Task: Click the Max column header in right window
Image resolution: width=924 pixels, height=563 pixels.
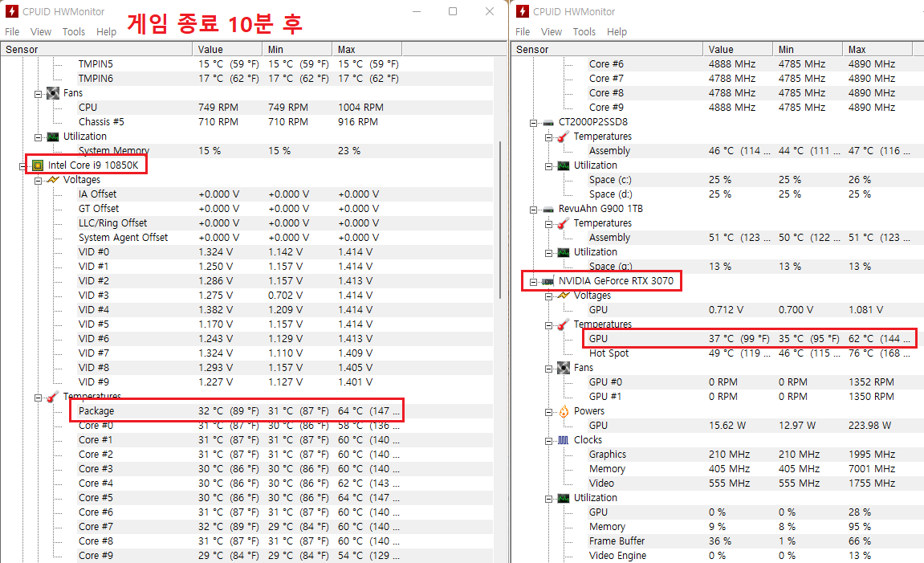Action: click(877, 50)
